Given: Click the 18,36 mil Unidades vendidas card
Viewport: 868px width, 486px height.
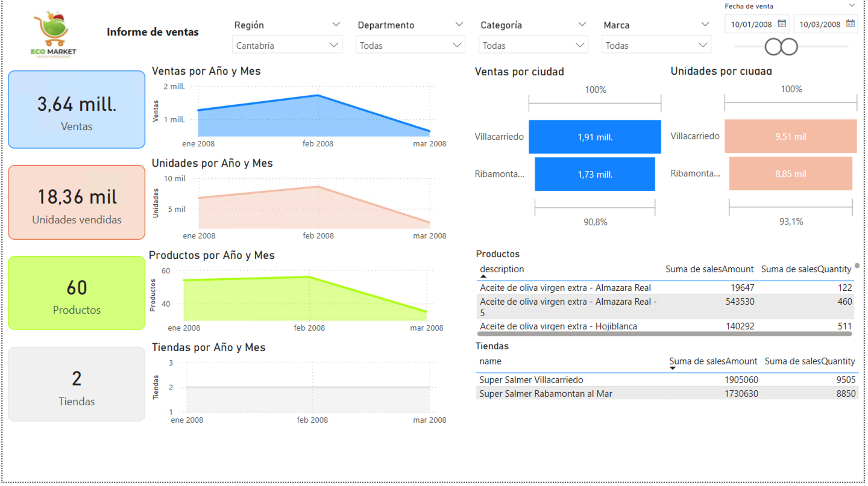Looking at the screenshot, I should coord(77,202).
